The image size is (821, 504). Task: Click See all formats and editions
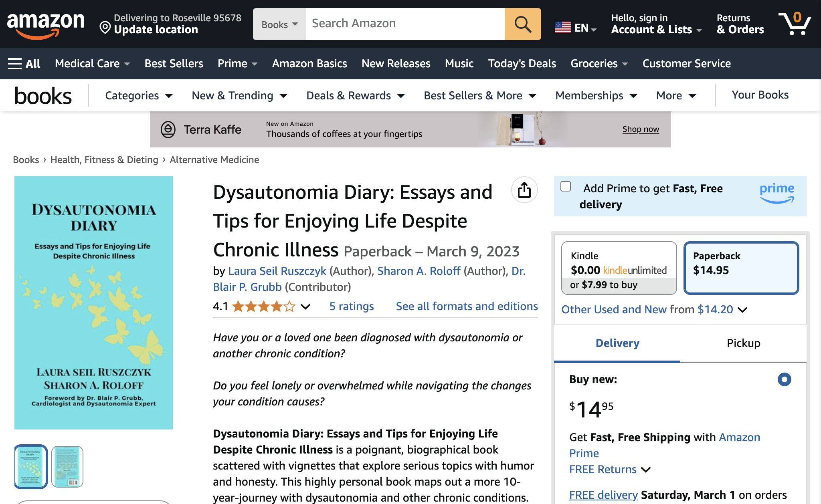coord(467,306)
